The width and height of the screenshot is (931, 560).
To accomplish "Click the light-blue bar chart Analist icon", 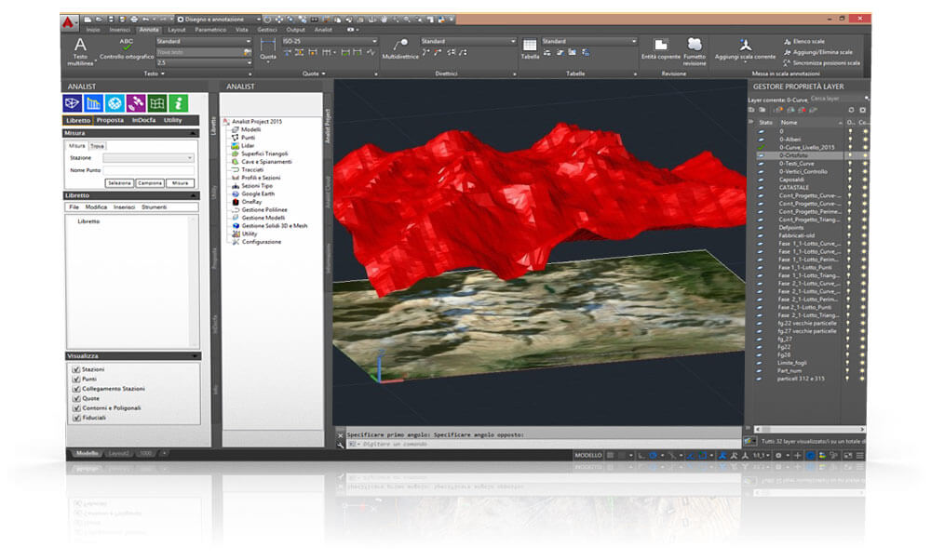I will [x=93, y=103].
